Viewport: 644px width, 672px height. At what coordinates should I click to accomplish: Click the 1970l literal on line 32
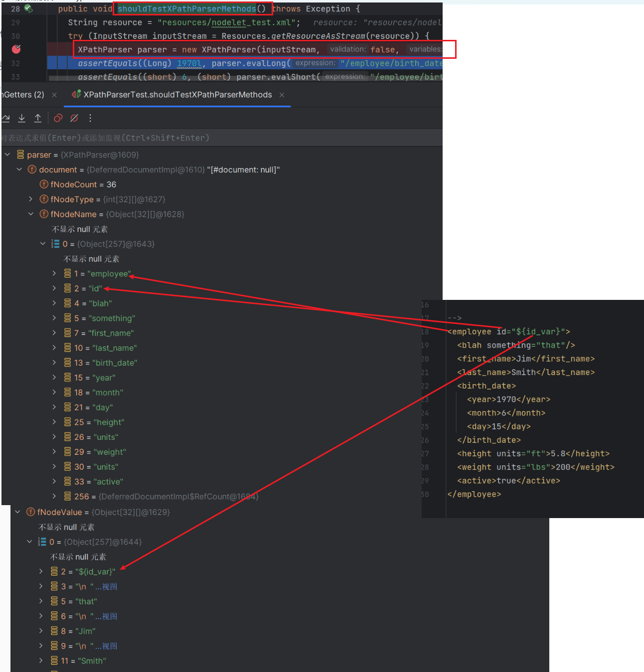click(x=189, y=63)
